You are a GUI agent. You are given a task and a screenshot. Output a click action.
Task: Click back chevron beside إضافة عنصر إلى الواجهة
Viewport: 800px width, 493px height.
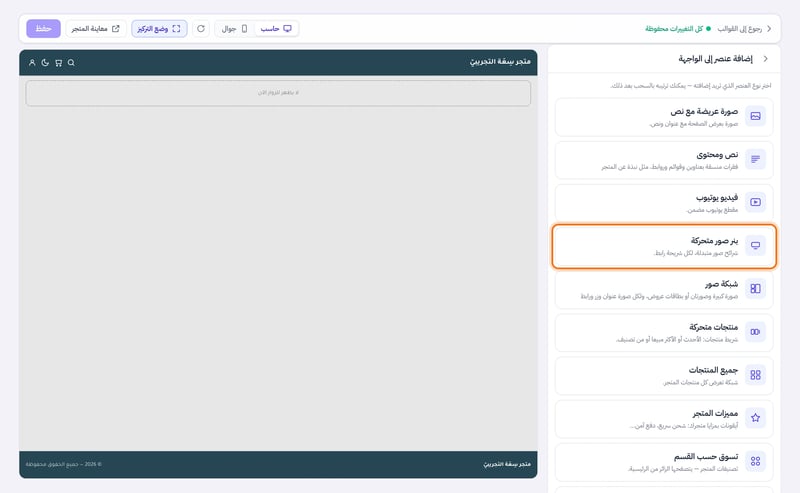pyautogui.click(x=765, y=59)
